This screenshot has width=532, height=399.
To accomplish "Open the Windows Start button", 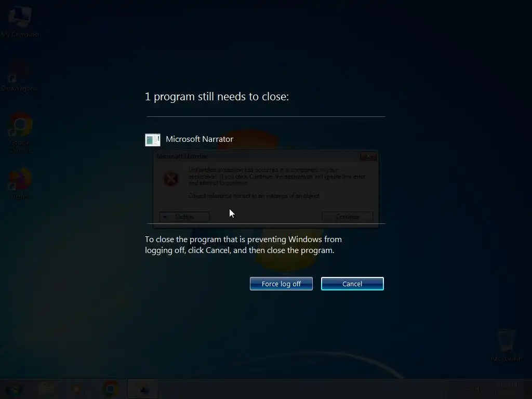I will (x=14, y=389).
